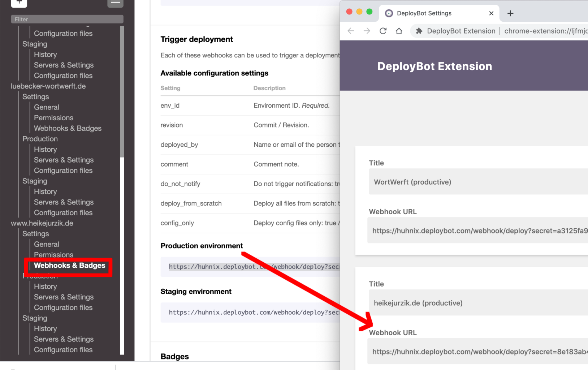Click the DeployBot Extension page header
The width and height of the screenshot is (588, 370).
(434, 66)
